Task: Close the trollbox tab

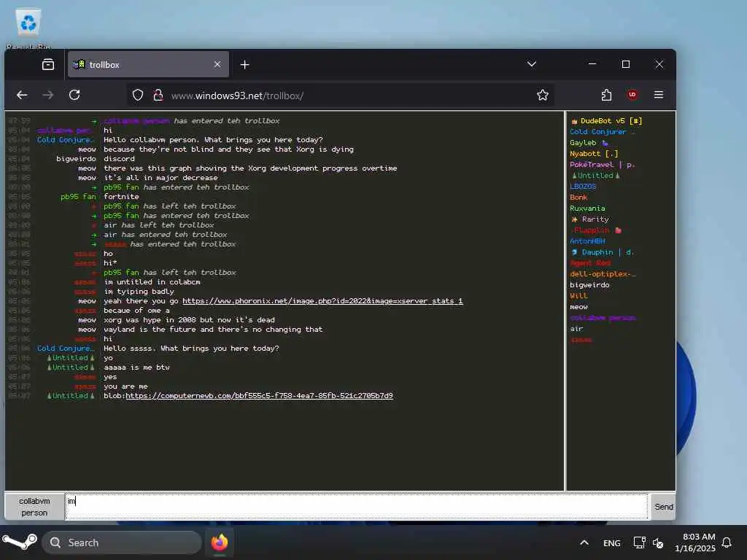Action: (217, 64)
